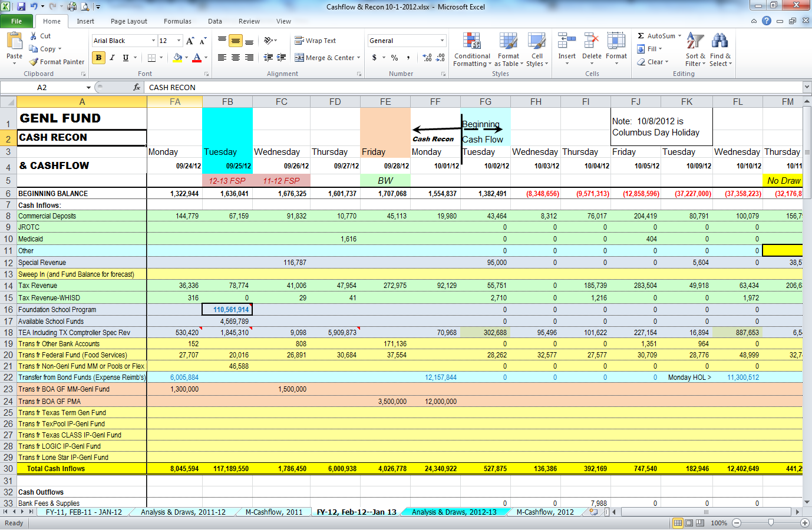This screenshot has width=812, height=530.
Task: Open the number format General dropdown
Action: click(442, 41)
